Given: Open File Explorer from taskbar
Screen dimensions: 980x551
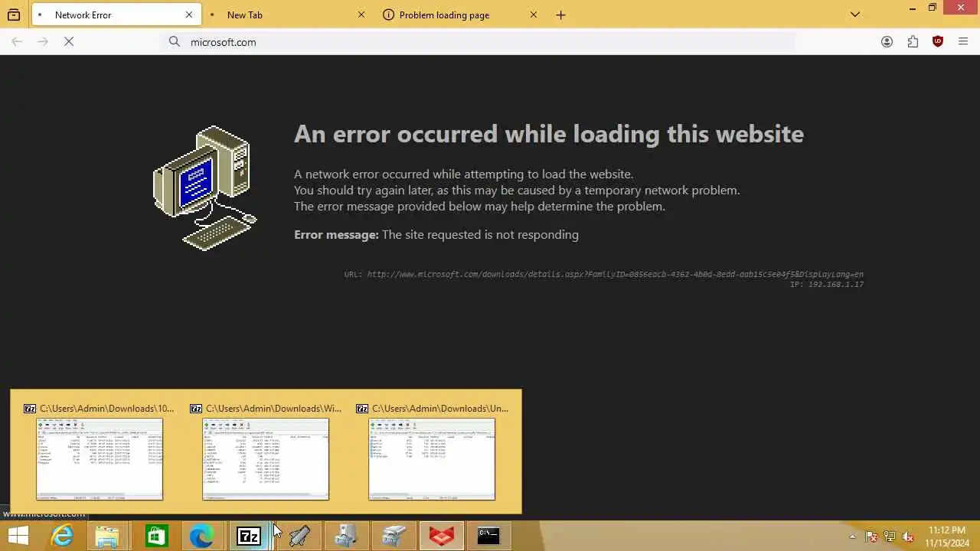Looking at the screenshot, I should click(x=108, y=536).
